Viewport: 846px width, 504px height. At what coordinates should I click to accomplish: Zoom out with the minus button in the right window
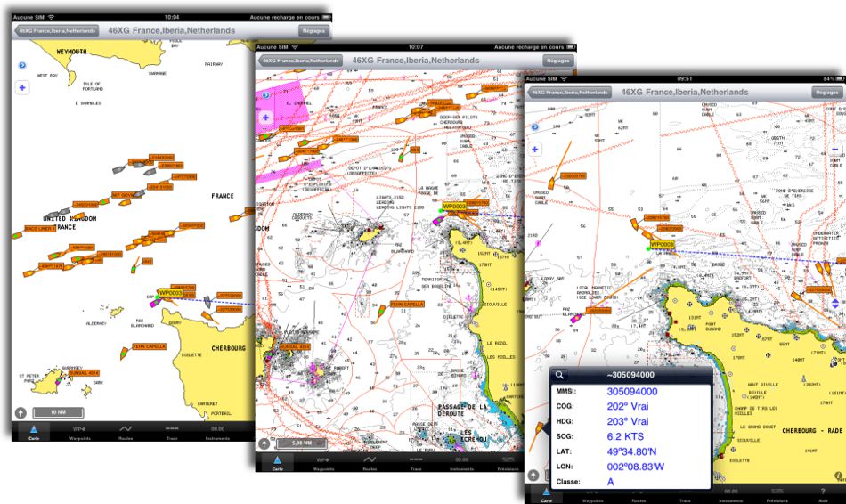coord(834,150)
